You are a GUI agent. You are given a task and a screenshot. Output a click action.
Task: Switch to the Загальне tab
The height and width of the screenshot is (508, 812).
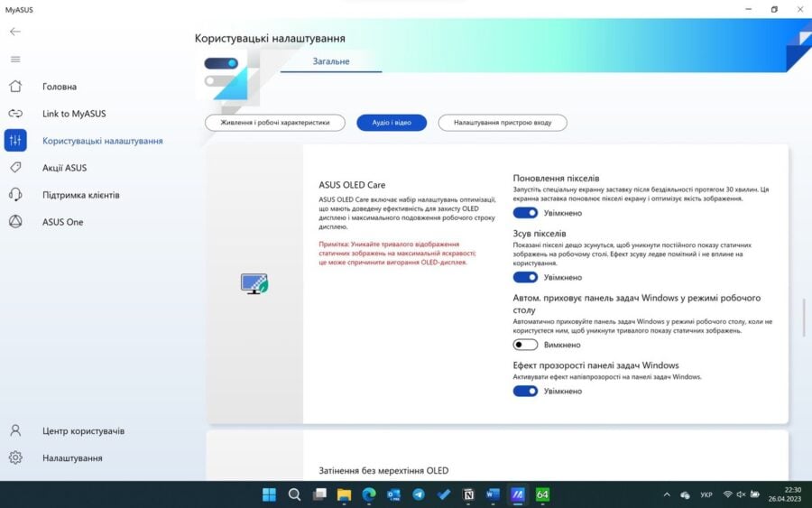(x=331, y=61)
